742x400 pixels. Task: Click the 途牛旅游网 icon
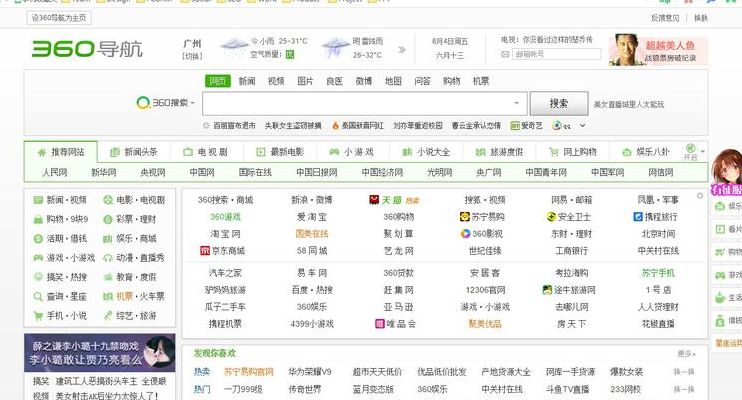pyautogui.click(x=548, y=290)
